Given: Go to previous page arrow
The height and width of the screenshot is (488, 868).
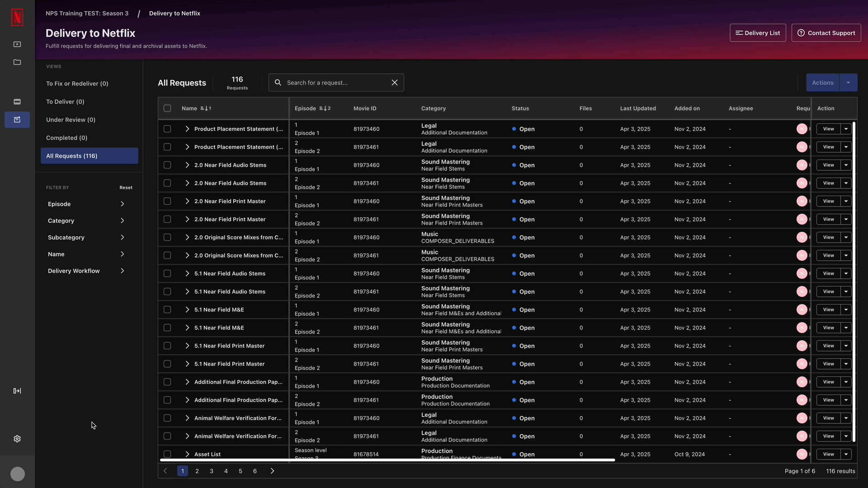Looking at the screenshot, I should (165, 471).
